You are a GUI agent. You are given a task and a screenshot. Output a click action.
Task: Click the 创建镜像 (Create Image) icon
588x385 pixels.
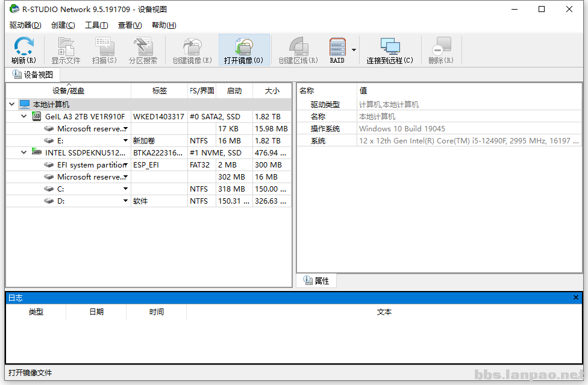(192, 51)
